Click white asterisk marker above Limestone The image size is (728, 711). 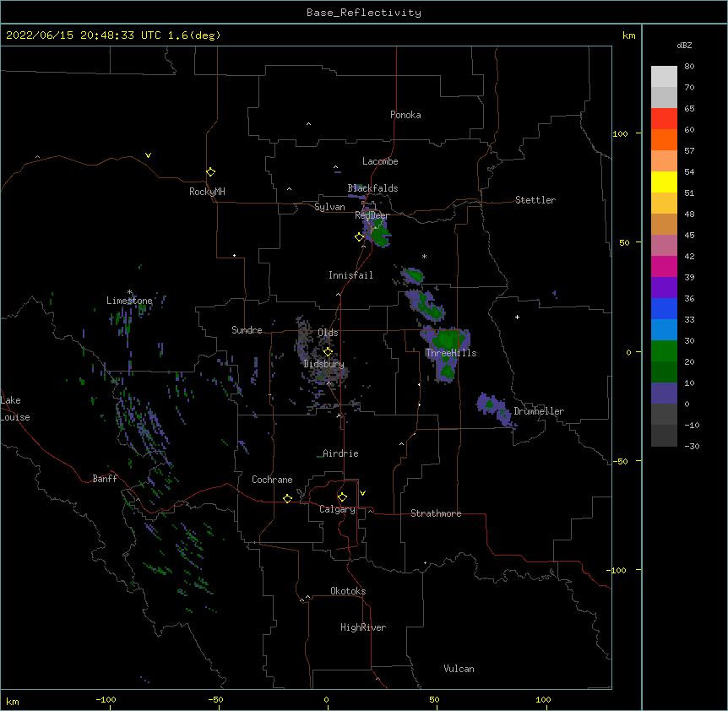tap(129, 292)
